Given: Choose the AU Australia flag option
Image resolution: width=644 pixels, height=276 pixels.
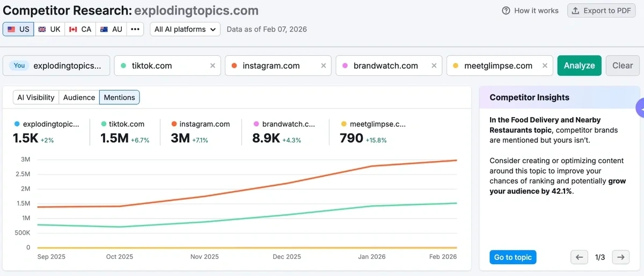Looking at the screenshot, I should (x=111, y=29).
